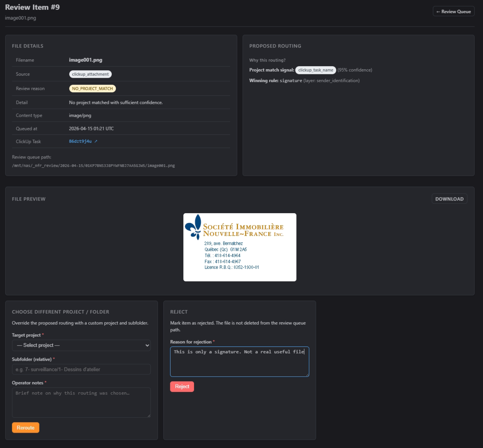Click the resize handle of Operator notes box
This screenshot has width=483, height=448.
149,416
